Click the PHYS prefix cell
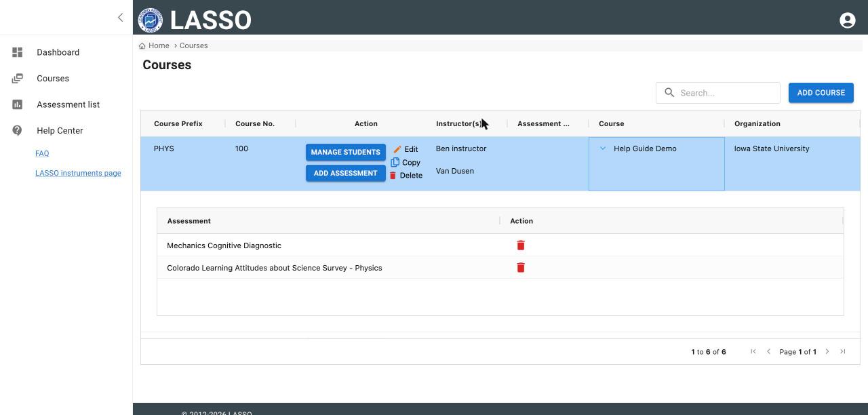The image size is (868, 415). click(x=164, y=149)
